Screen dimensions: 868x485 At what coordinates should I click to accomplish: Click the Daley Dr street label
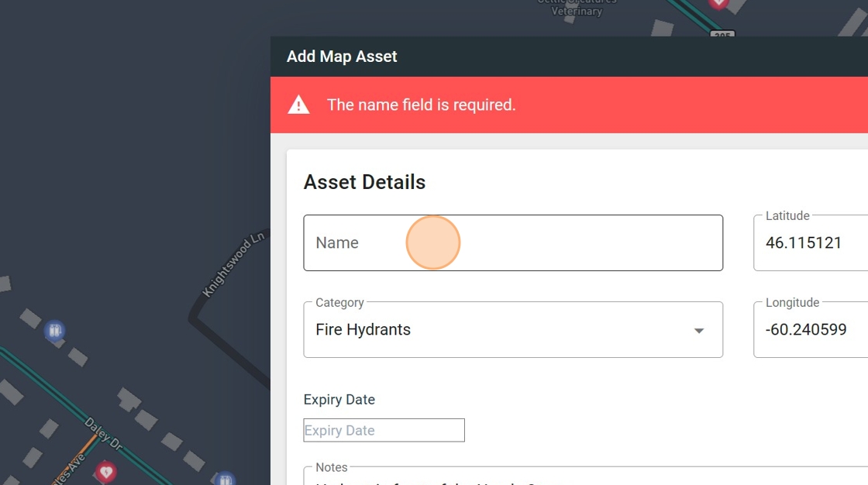[102, 435]
